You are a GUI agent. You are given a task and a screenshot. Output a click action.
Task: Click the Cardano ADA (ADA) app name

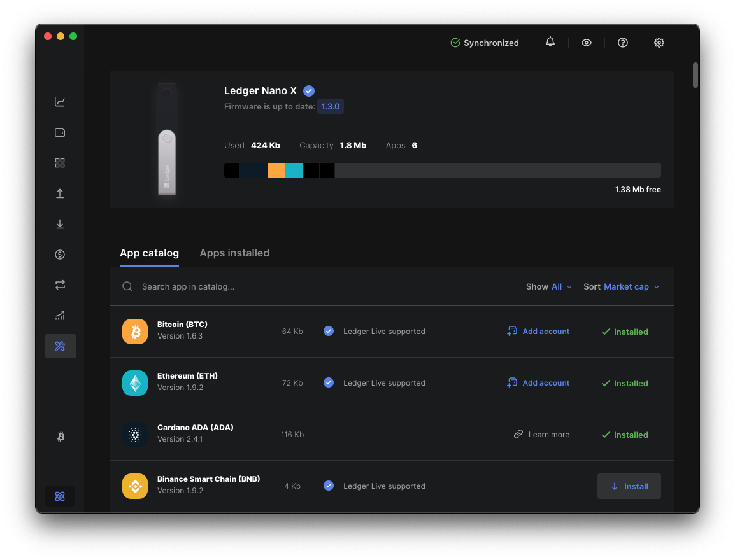tap(196, 427)
